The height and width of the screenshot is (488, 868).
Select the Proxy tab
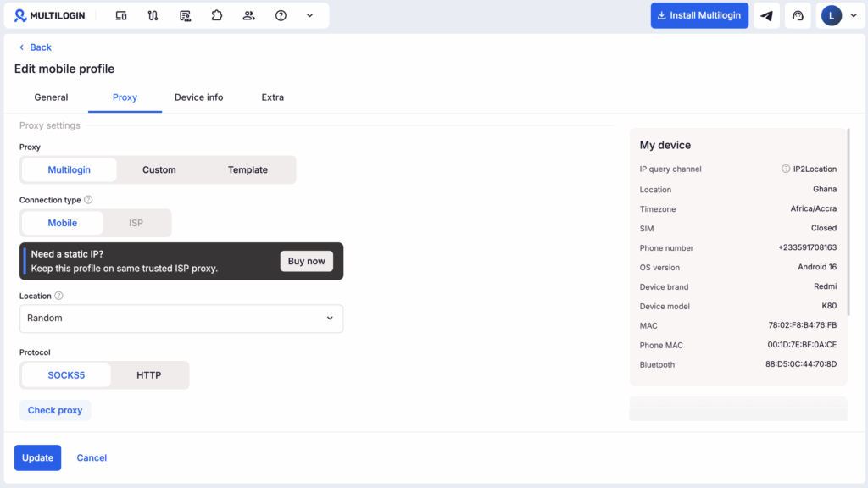coord(125,97)
